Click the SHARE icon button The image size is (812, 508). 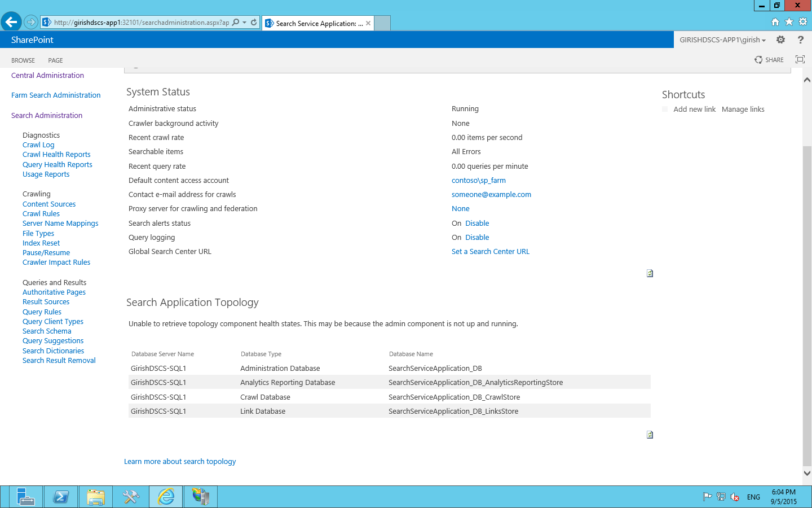pos(769,60)
